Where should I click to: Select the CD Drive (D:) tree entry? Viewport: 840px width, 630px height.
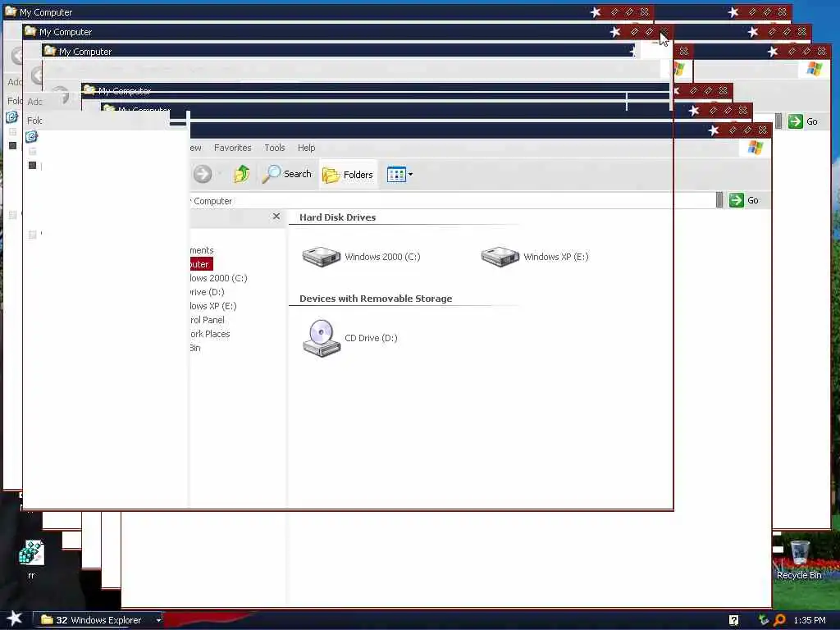207,292
